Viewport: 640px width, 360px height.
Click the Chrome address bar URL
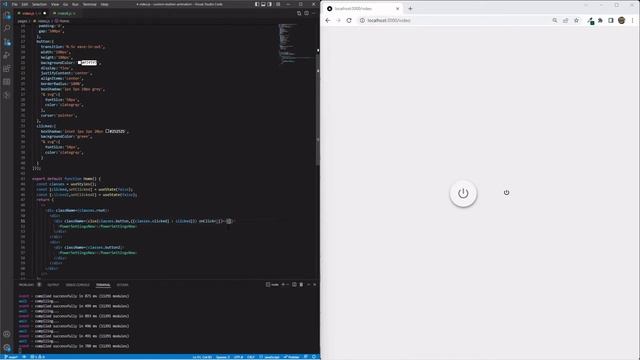pos(389,20)
